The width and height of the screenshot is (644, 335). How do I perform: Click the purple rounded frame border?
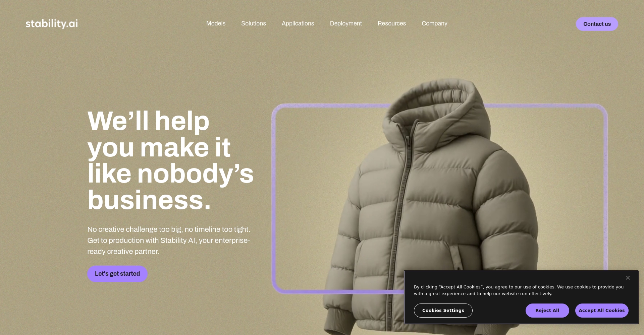point(273,198)
